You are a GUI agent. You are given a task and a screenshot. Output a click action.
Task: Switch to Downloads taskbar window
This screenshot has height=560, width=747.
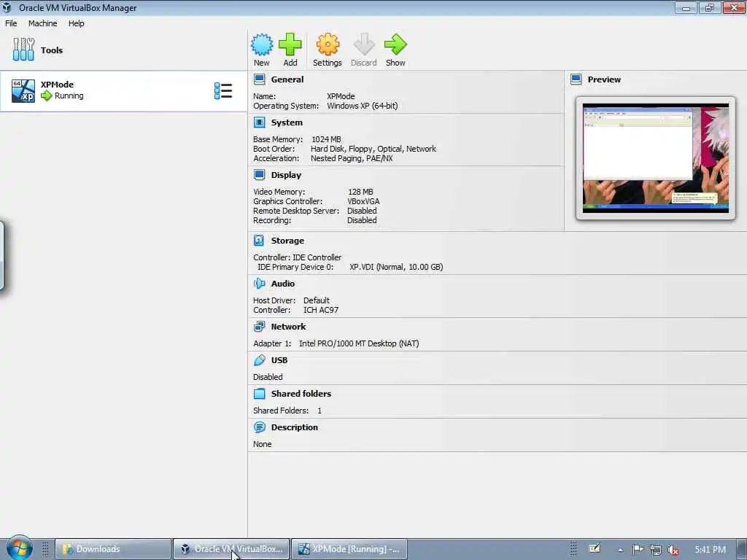[x=113, y=549]
